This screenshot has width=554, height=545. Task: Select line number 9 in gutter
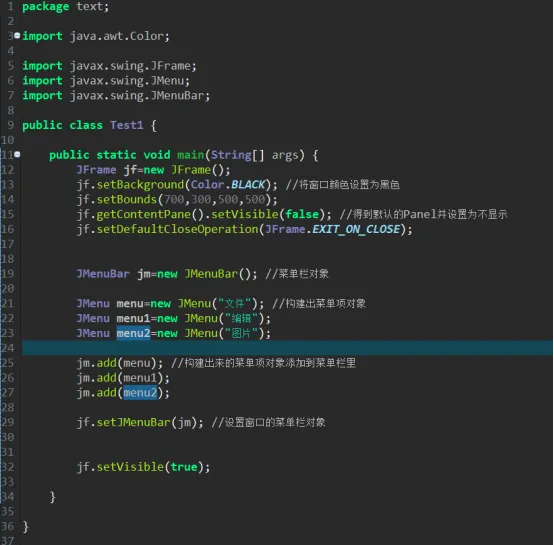[11, 125]
